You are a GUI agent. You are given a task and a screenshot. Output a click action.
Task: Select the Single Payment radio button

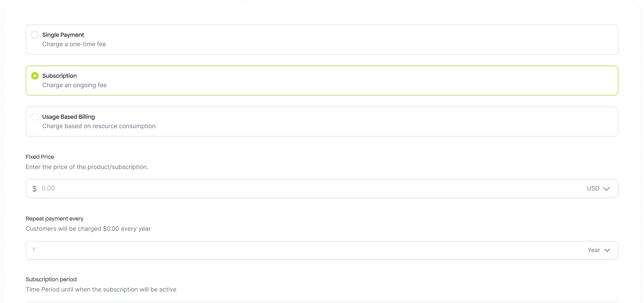[x=35, y=35]
